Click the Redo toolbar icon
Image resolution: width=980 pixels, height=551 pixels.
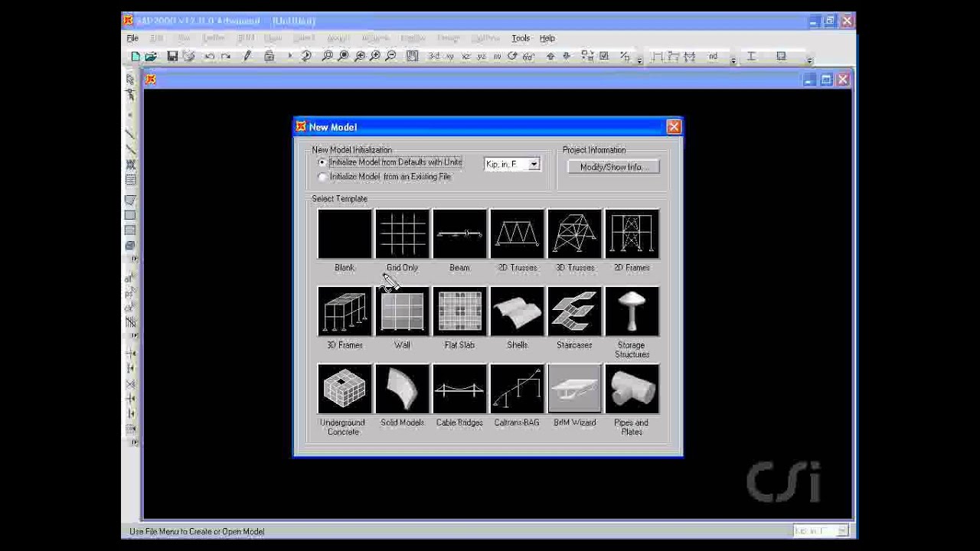[225, 57]
